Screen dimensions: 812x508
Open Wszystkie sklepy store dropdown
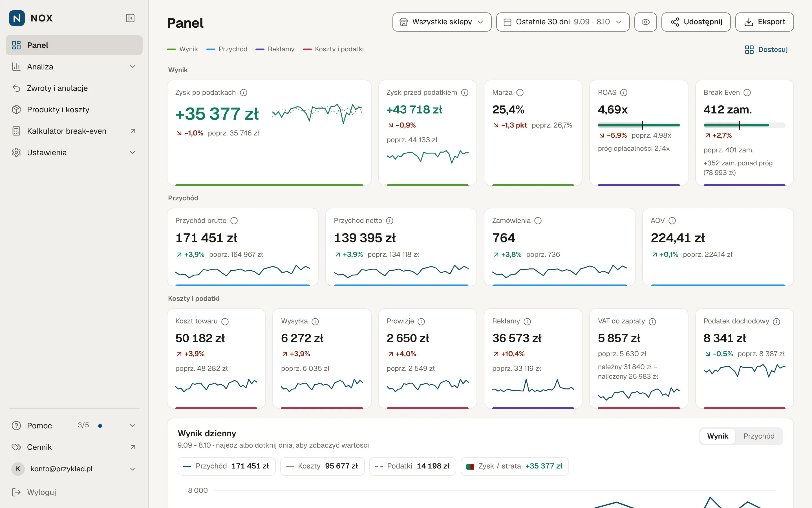tap(442, 22)
